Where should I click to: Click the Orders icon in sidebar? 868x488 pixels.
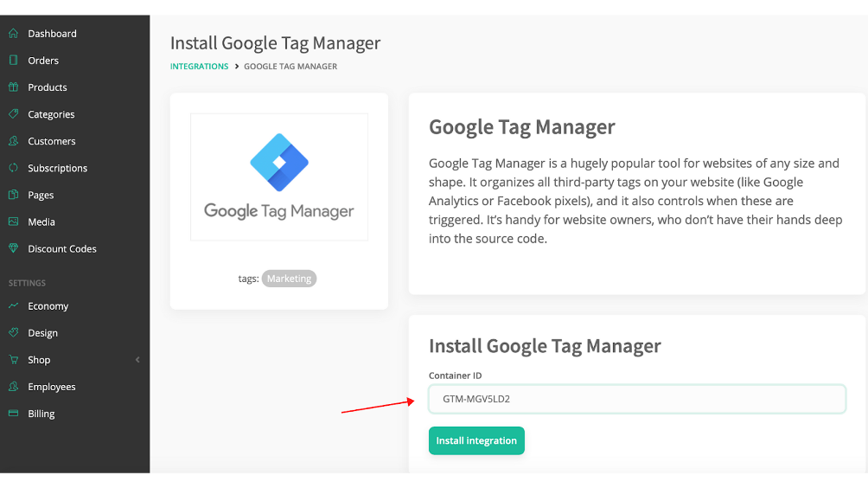pos(13,60)
